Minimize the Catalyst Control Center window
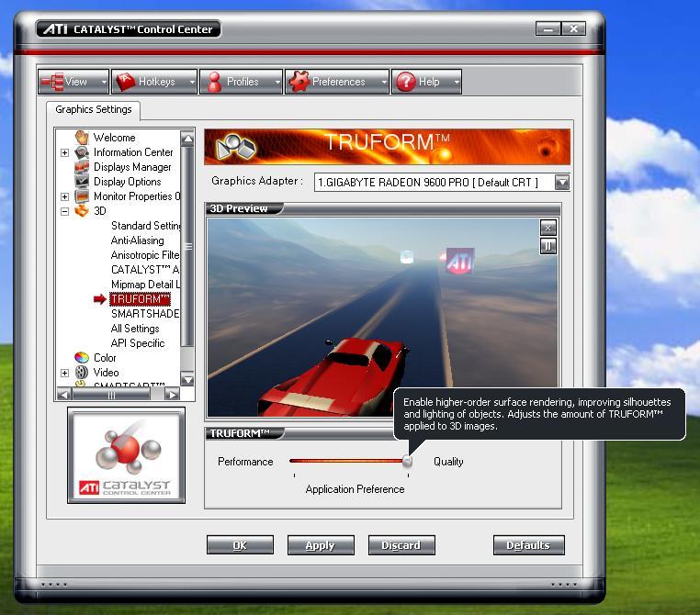This screenshot has width=700, height=615. coord(548,29)
